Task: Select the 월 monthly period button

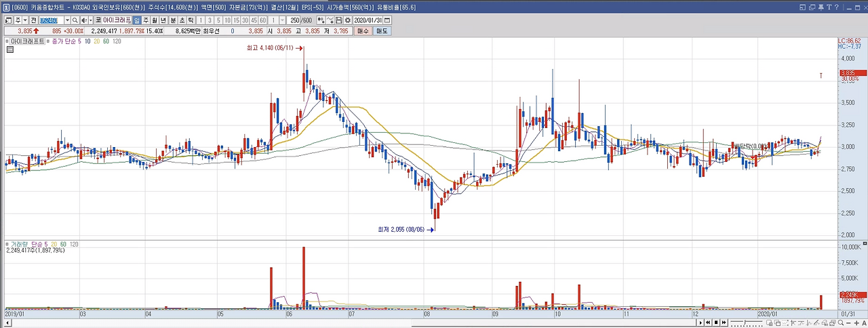Action: tap(155, 20)
